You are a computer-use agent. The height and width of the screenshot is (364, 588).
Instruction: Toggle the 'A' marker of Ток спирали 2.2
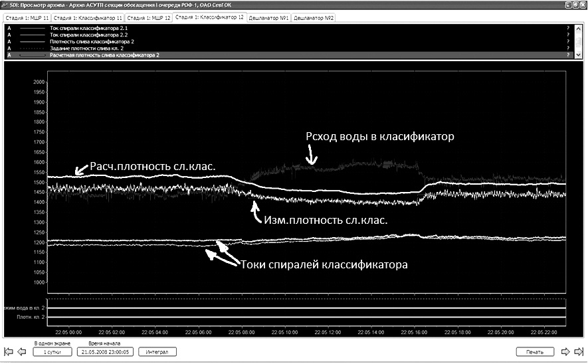[x=9, y=35]
